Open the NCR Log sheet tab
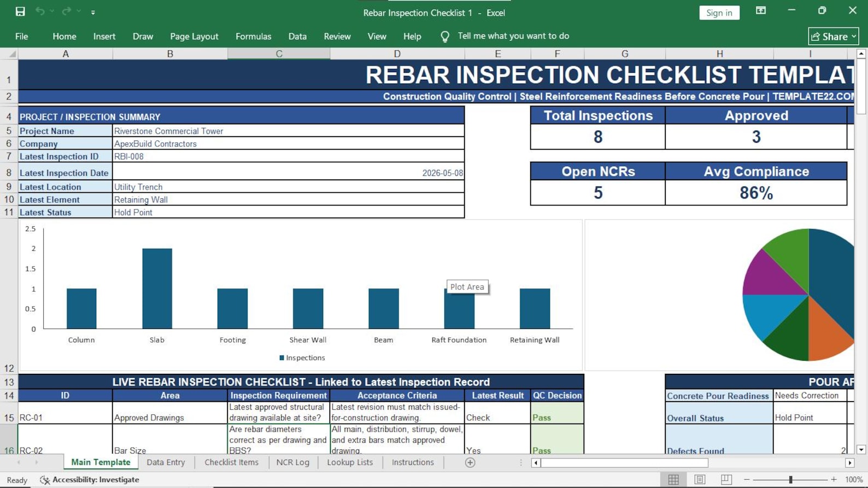This screenshot has width=868, height=488. pos(292,462)
